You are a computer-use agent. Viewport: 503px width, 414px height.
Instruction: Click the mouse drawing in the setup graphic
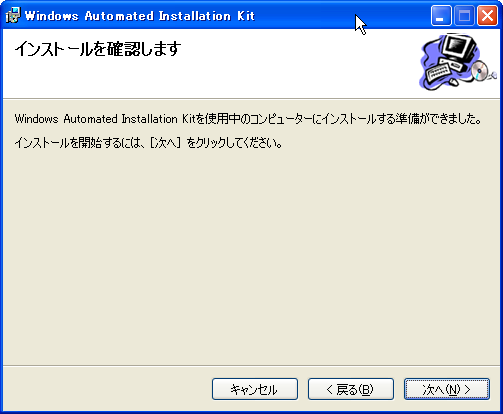(x=454, y=82)
